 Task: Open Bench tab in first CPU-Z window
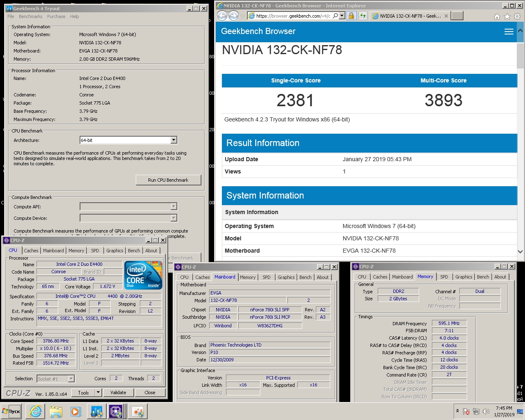pyautogui.click(x=134, y=251)
